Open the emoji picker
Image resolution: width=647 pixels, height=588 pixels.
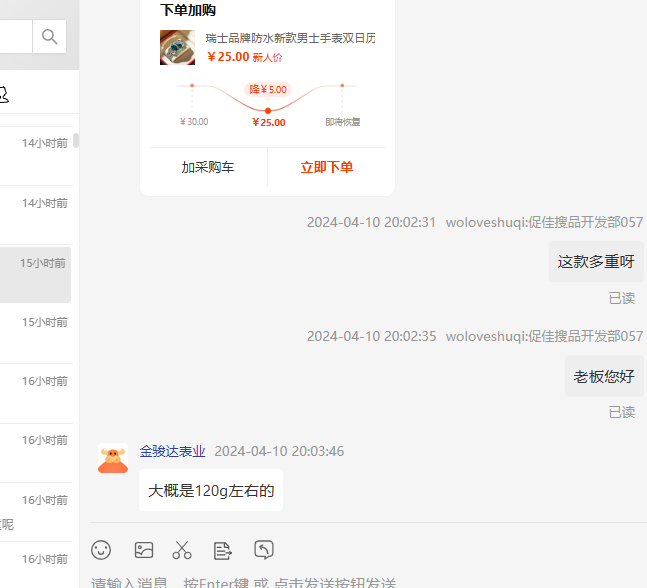[101, 550]
